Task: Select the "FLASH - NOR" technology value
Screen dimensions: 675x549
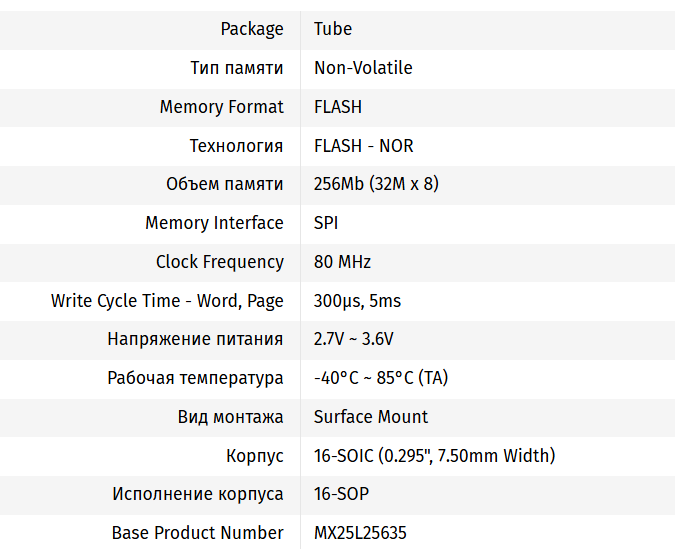Action: click(x=363, y=146)
